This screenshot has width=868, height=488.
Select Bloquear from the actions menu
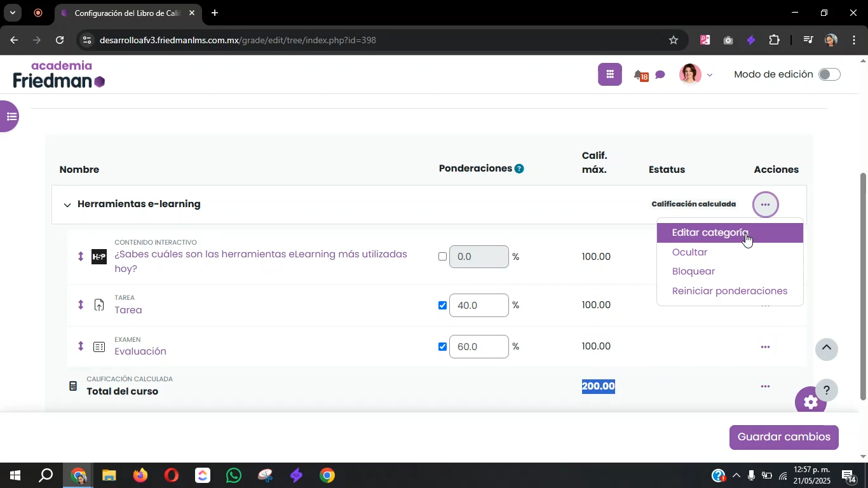click(x=730, y=271)
